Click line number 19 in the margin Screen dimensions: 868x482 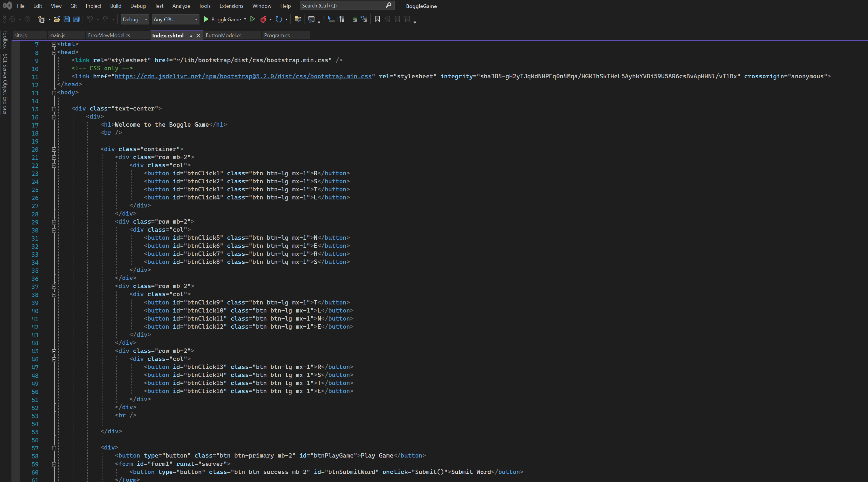[35, 142]
